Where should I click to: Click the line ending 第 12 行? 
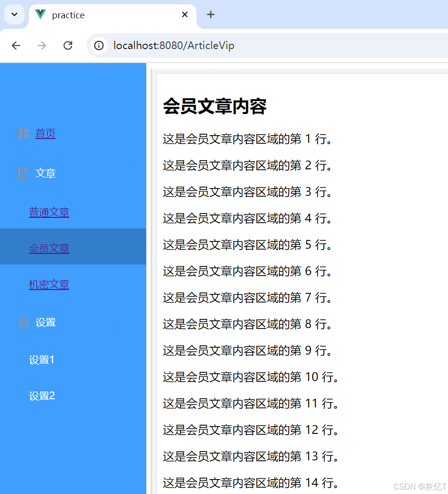tap(251, 430)
